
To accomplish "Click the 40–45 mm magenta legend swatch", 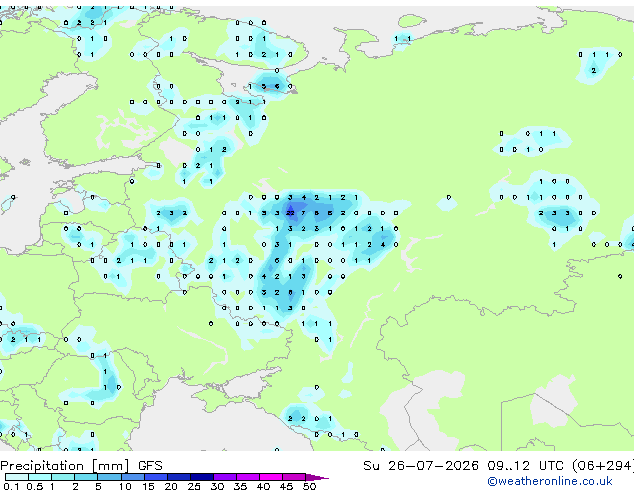I will coord(271,477).
